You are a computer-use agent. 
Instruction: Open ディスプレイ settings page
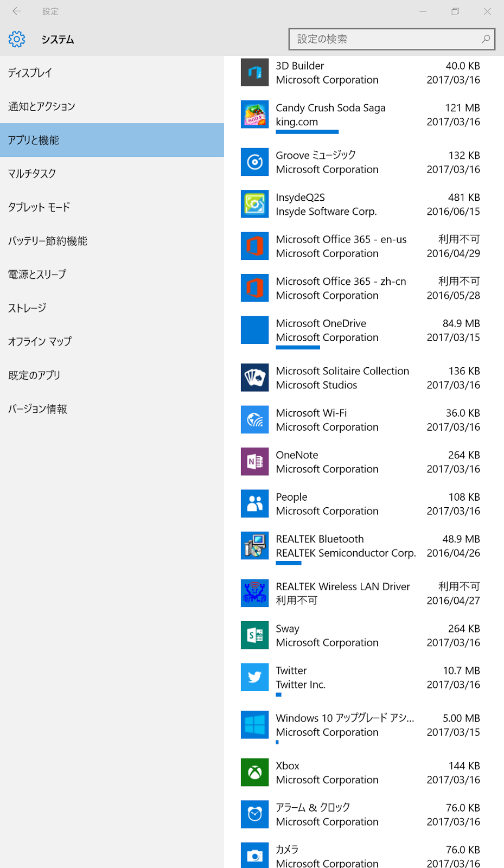point(112,73)
